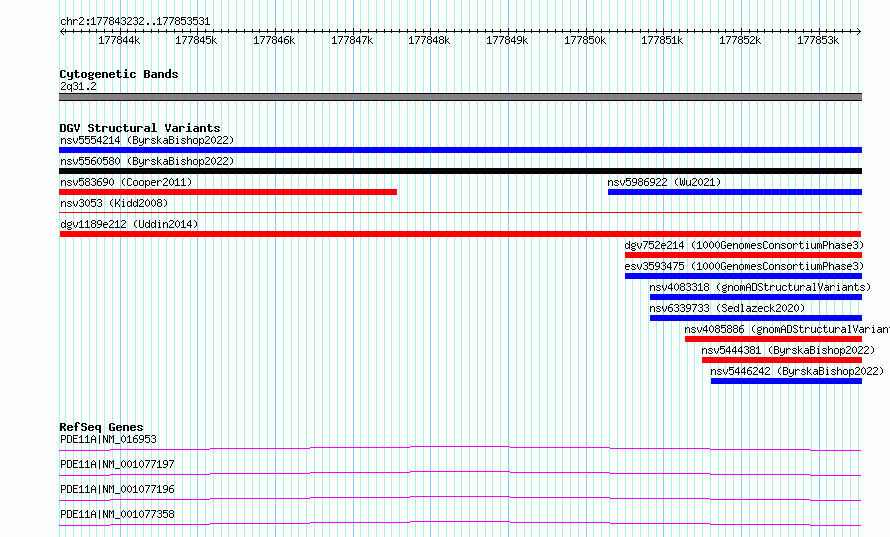Open the nsv5446242 (ByrskaBishop2022) label
This screenshot has height=537, width=890.
coord(797,371)
